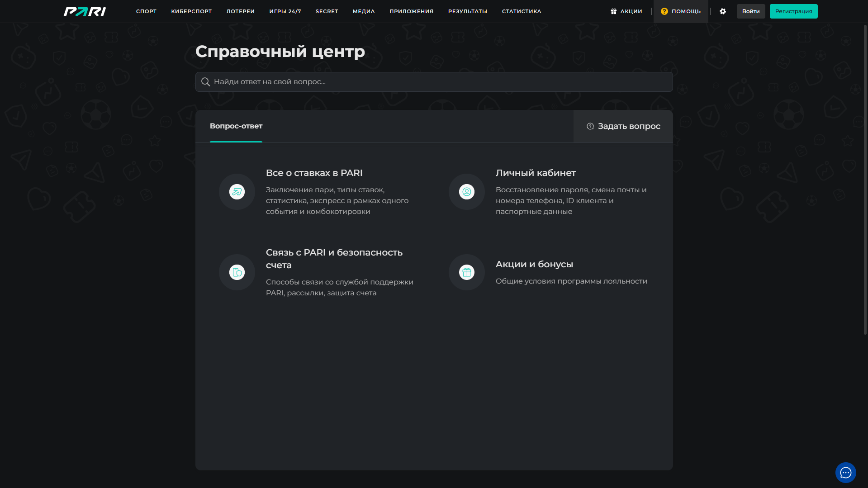Click the betting icon for Все о ставках

(237, 192)
